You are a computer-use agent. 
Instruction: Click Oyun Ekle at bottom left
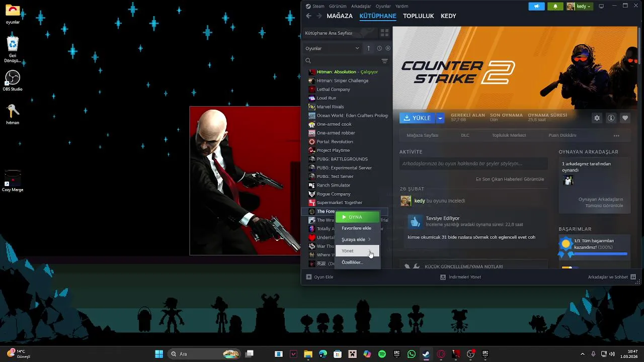[x=319, y=277]
